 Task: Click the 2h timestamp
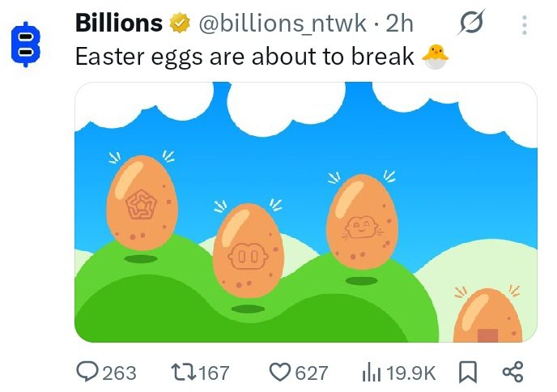coord(399,24)
